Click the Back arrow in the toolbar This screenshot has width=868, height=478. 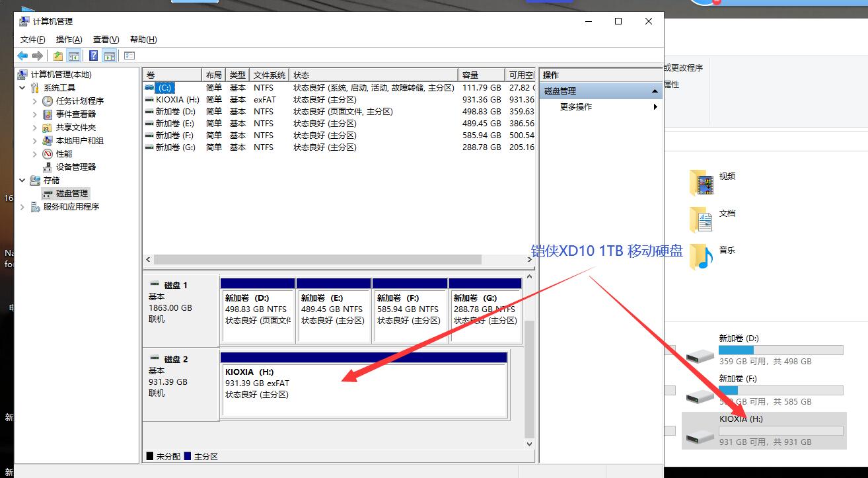(22, 56)
